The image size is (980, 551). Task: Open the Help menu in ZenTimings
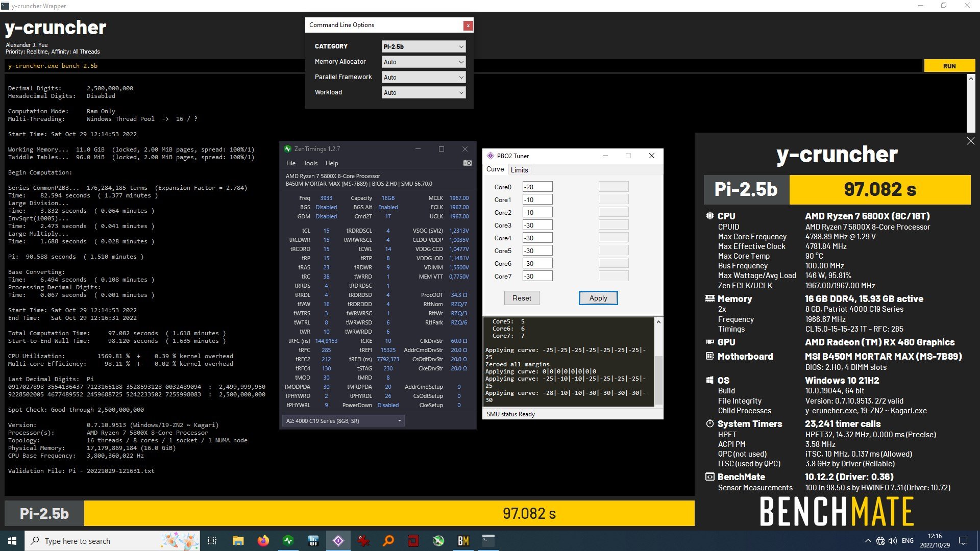coord(332,163)
